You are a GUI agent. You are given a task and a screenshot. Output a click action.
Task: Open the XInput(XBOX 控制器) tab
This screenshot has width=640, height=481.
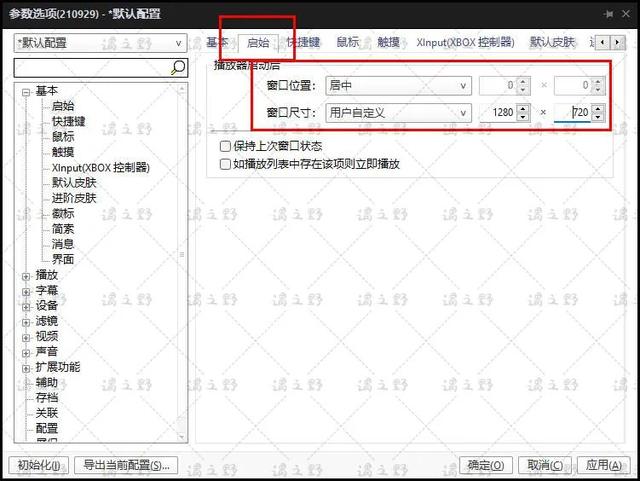(465, 42)
